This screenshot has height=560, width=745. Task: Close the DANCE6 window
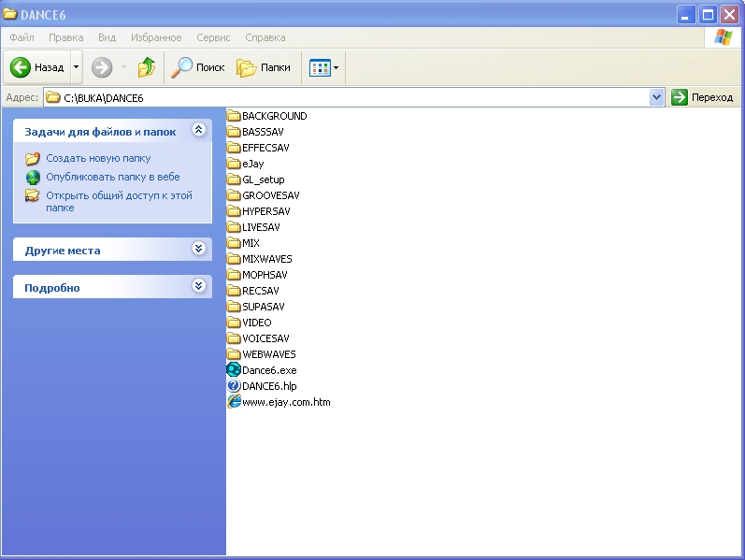(729, 15)
